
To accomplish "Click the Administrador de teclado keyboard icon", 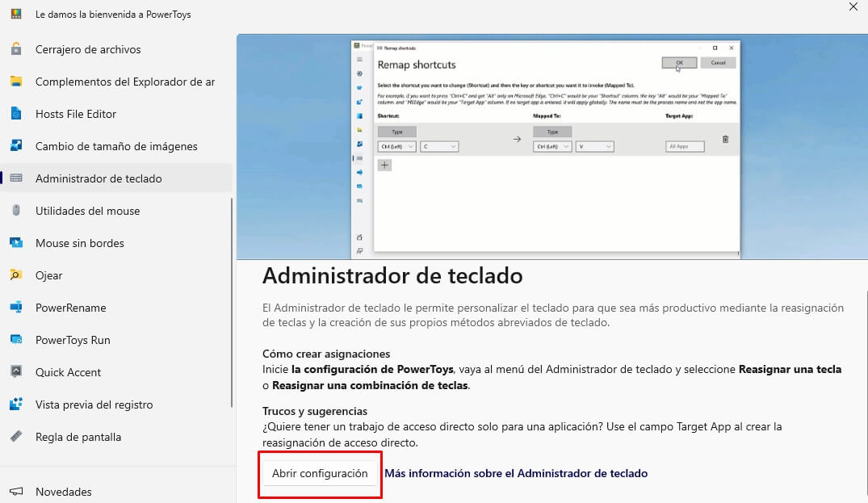I will [x=16, y=178].
